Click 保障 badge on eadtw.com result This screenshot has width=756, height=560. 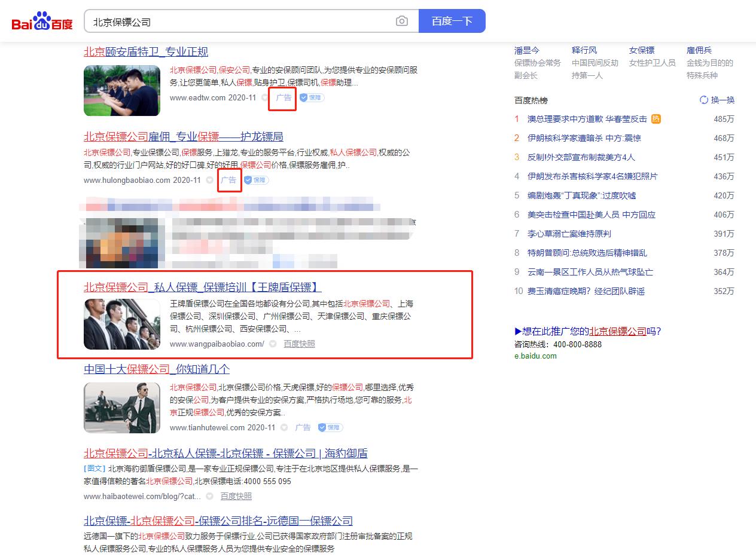pyautogui.click(x=312, y=97)
